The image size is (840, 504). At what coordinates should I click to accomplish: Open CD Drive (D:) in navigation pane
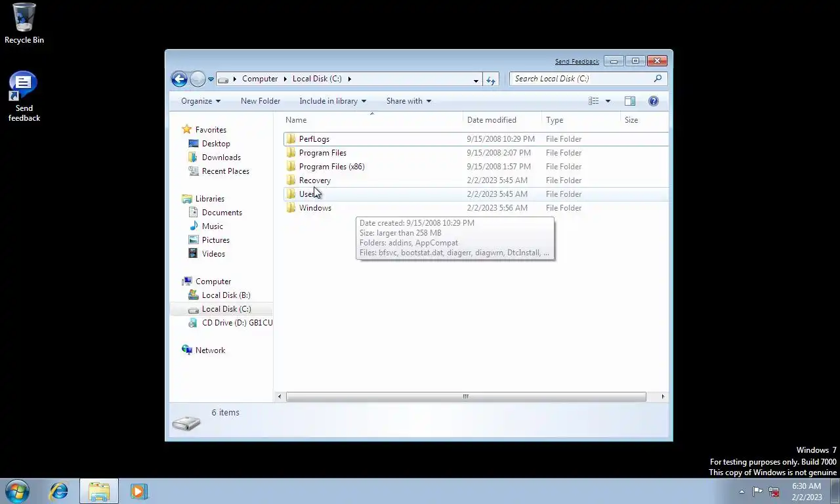[x=236, y=323]
